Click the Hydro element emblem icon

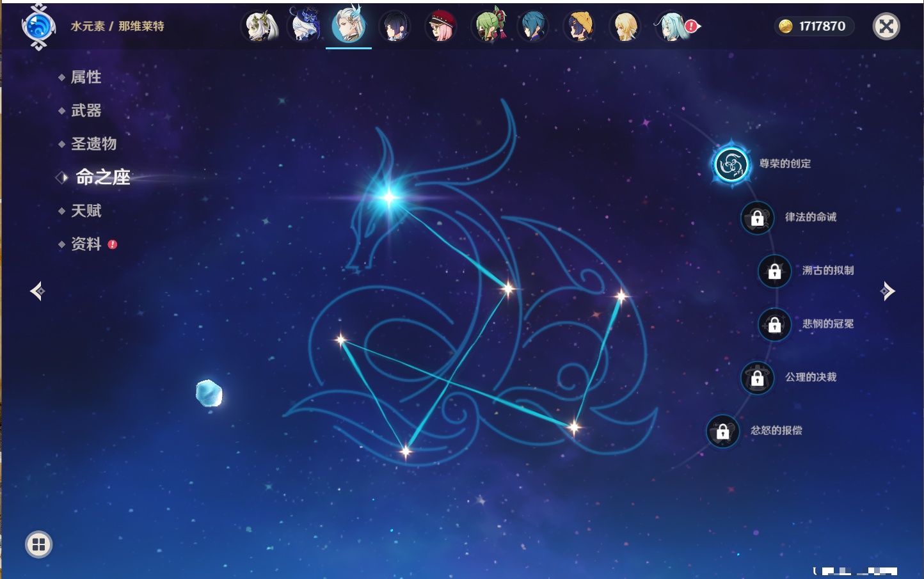point(38,27)
